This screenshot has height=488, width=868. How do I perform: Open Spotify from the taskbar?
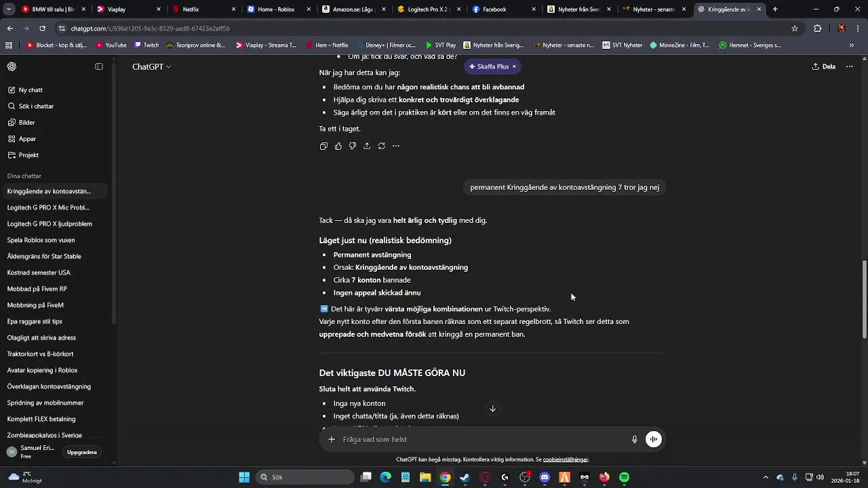[x=625, y=477]
